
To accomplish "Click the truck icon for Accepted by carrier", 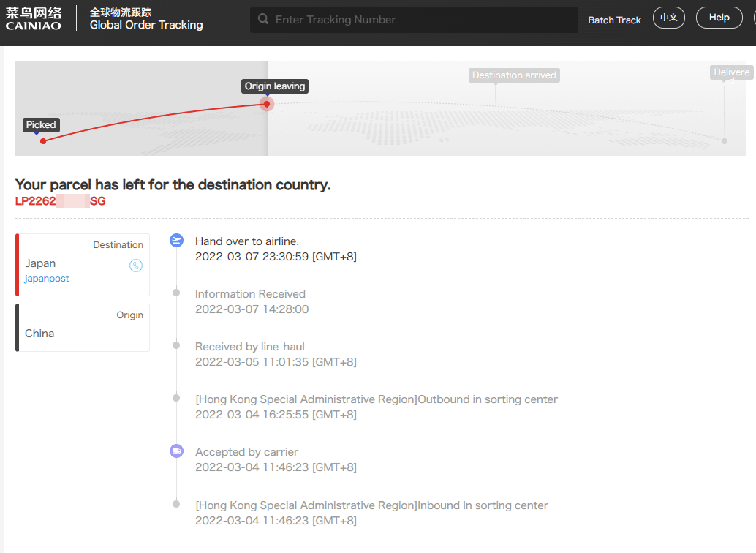I will click(x=176, y=451).
